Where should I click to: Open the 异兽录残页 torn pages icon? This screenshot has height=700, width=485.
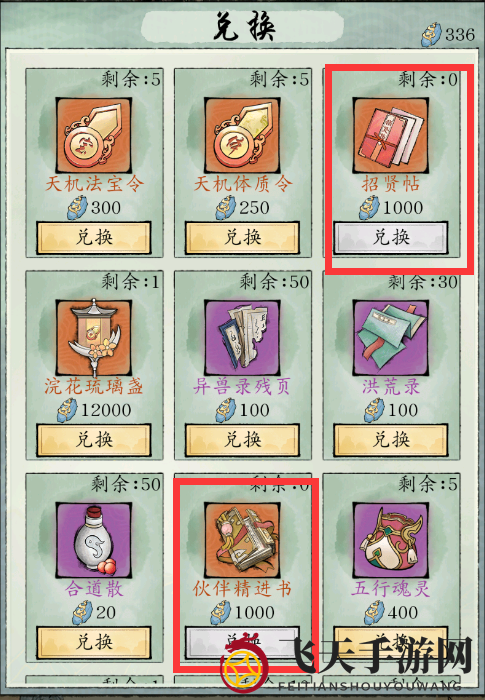coord(242,338)
